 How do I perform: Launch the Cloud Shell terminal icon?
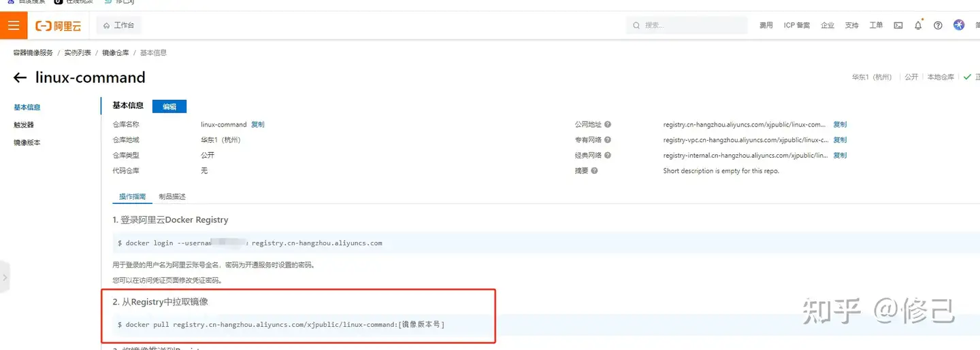[x=898, y=25]
